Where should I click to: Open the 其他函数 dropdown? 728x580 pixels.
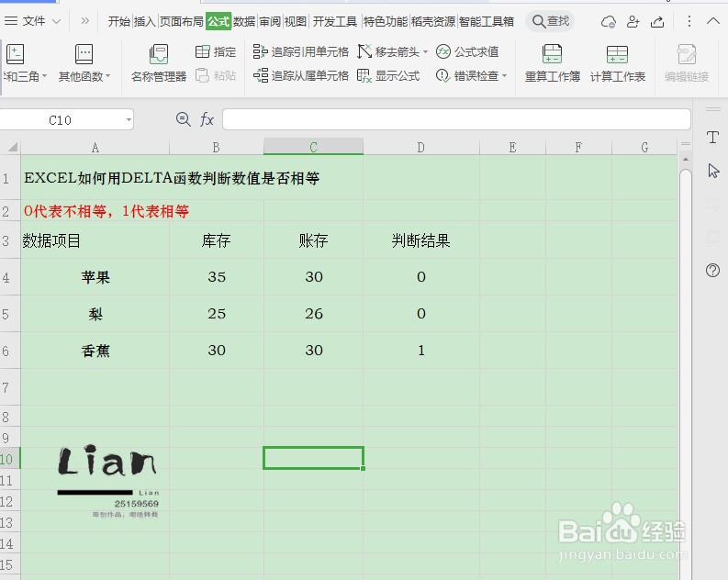tap(84, 63)
